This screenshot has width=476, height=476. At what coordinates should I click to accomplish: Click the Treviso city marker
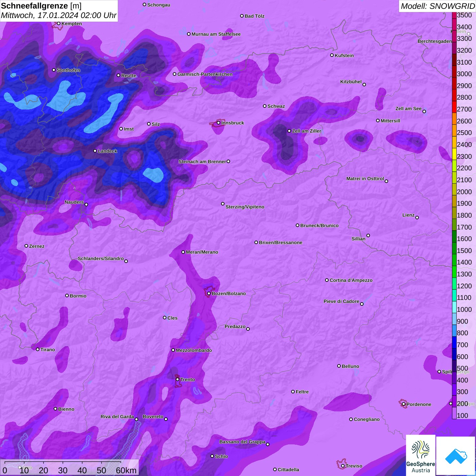[343, 466]
